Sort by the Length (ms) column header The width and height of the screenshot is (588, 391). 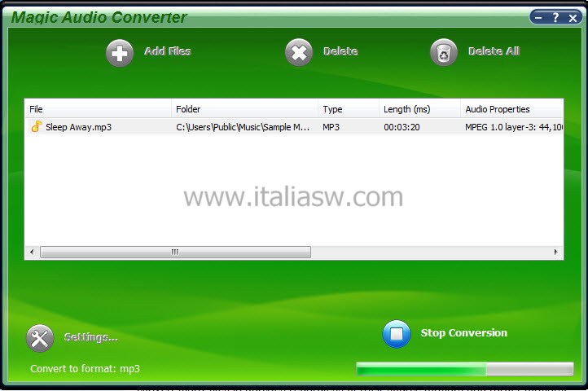pyautogui.click(x=419, y=109)
